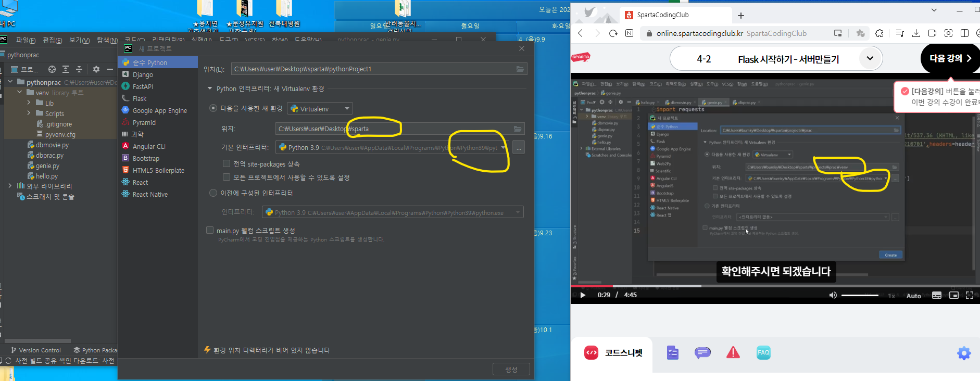Open browser tab search chevron
Screen dimensions: 980x381
pos(934,10)
